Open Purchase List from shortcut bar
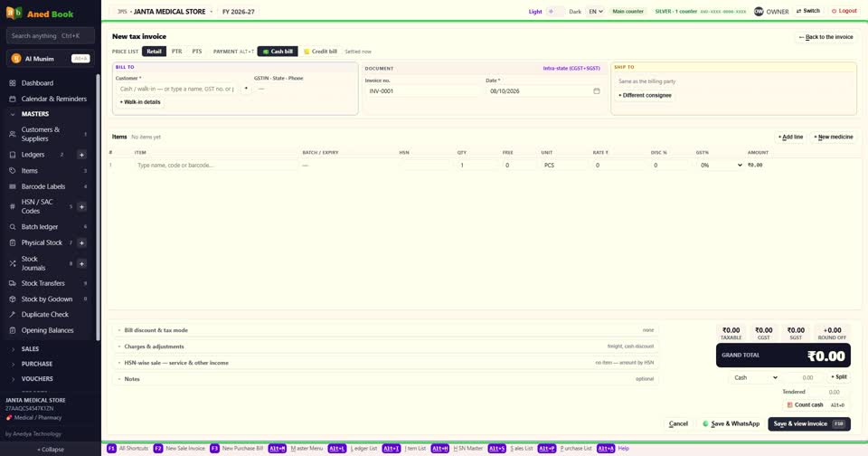Viewport: 868px width, 456px height. coord(564,448)
